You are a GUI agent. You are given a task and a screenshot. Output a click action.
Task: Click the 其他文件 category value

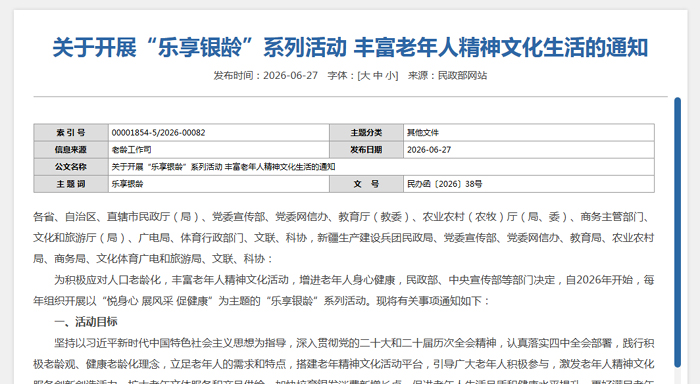pyautogui.click(x=423, y=133)
